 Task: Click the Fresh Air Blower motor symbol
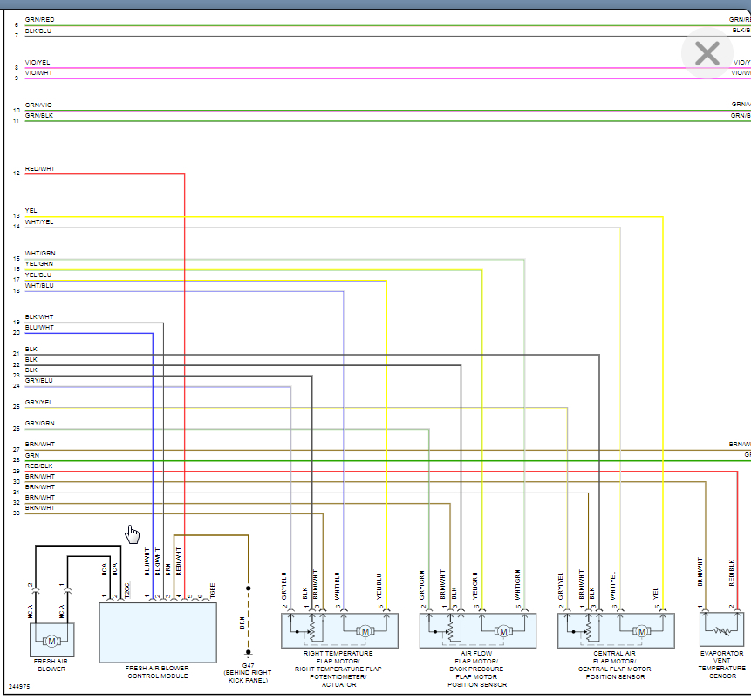click(x=51, y=642)
